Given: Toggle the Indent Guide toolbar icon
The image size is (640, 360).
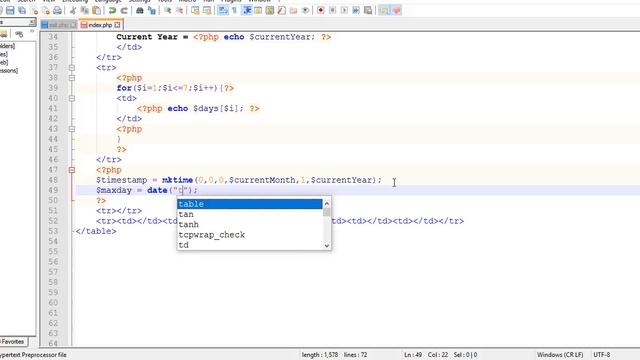Looking at the screenshot, I should coord(247,10).
